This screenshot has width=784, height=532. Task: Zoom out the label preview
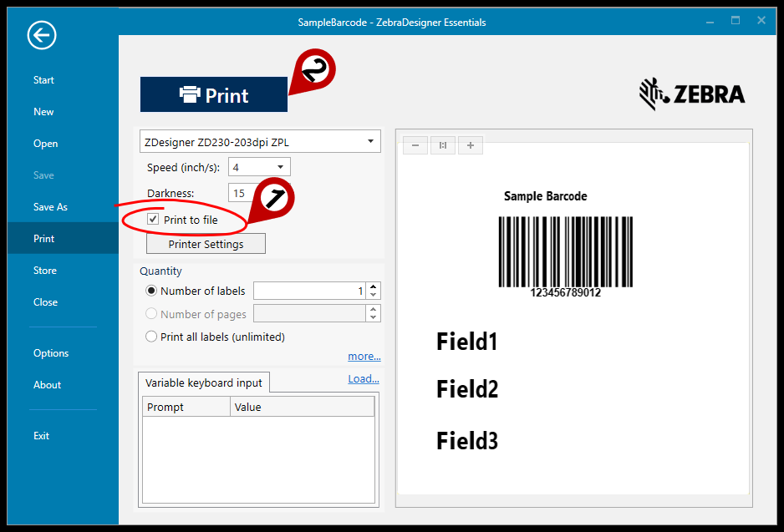click(415, 145)
